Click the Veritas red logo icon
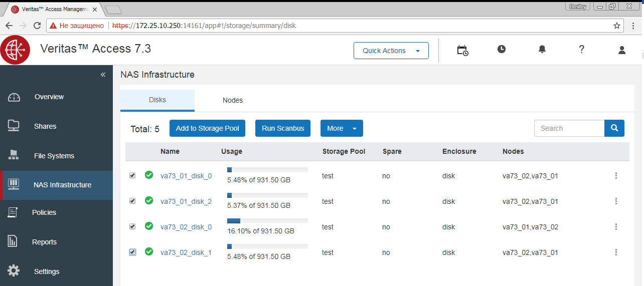This screenshot has width=644, height=286. [x=15, y=50]
